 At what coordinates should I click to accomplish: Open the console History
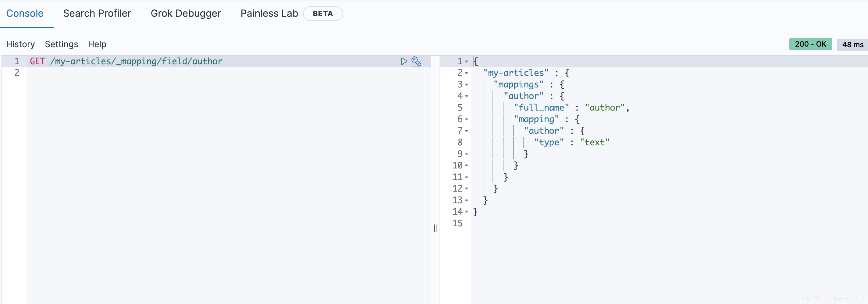tap(20, 44)
